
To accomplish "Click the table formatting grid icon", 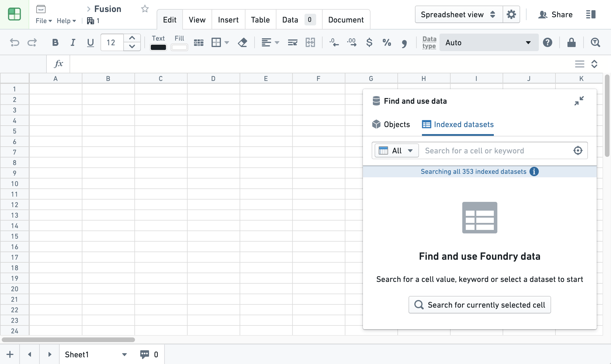I will [x=199, y=43].
